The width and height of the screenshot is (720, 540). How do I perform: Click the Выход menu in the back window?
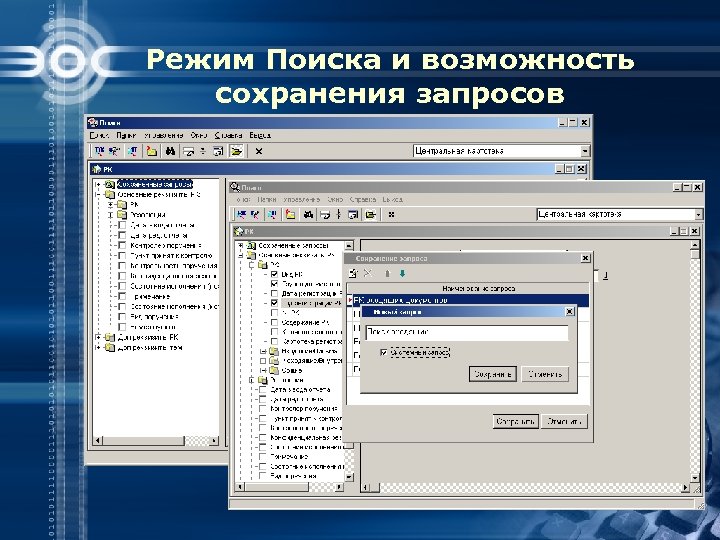point(260,135)
